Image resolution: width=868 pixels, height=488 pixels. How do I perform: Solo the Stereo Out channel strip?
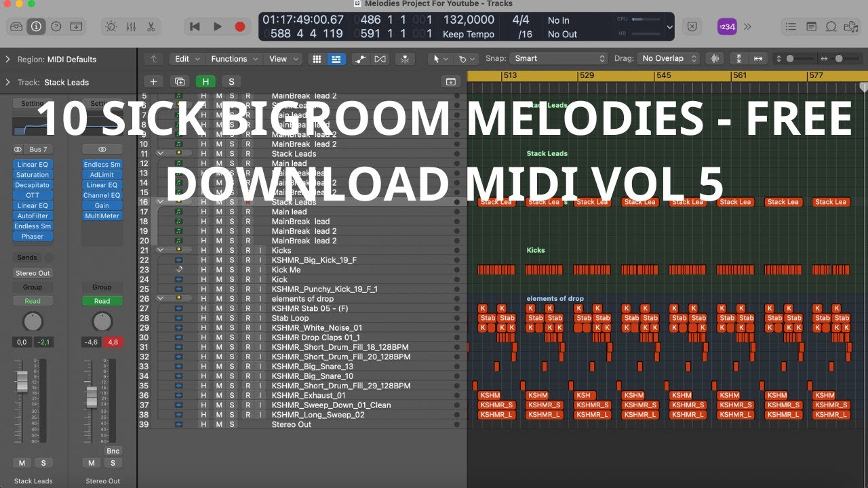click(113, 463)
